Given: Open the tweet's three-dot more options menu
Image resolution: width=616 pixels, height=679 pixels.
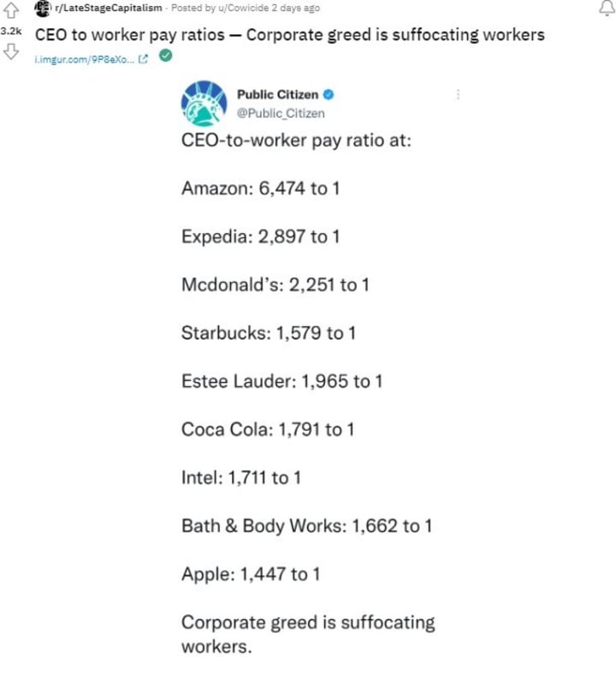Looking at the screenshot, I should tap(458, 94).
